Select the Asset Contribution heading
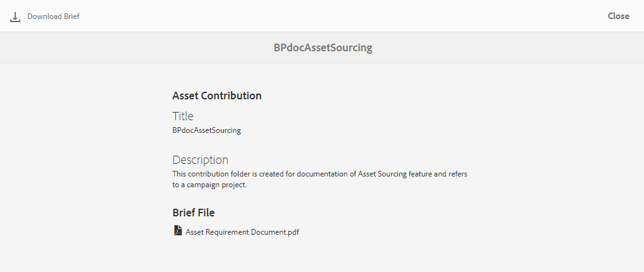Image resolution: width=644 pixels, height=272 pixels. click(216, 96)
